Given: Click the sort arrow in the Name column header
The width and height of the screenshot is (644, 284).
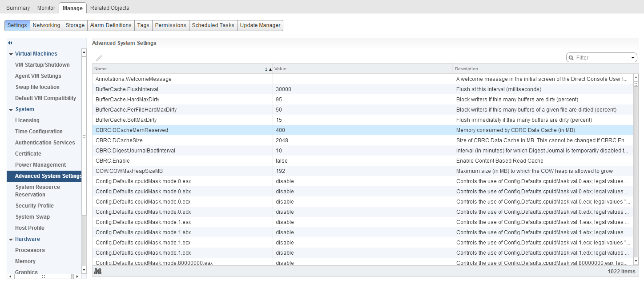Looking at the screenshot, I should pyautogui.click(x=269, y=69).
